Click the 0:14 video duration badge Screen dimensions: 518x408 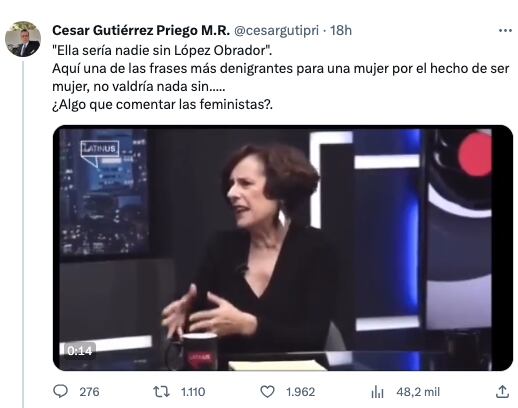click(79, 351)
